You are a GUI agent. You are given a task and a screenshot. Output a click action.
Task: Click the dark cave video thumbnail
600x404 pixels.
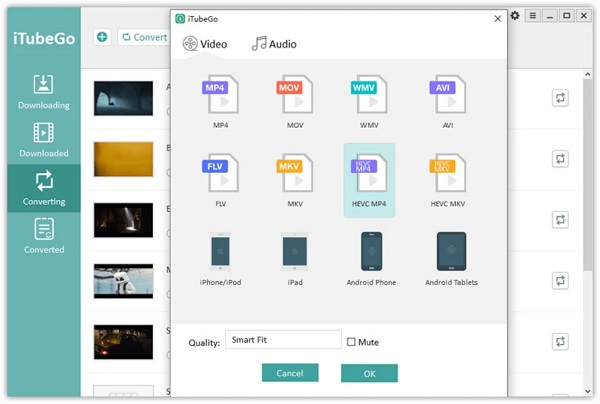(123, 98)
